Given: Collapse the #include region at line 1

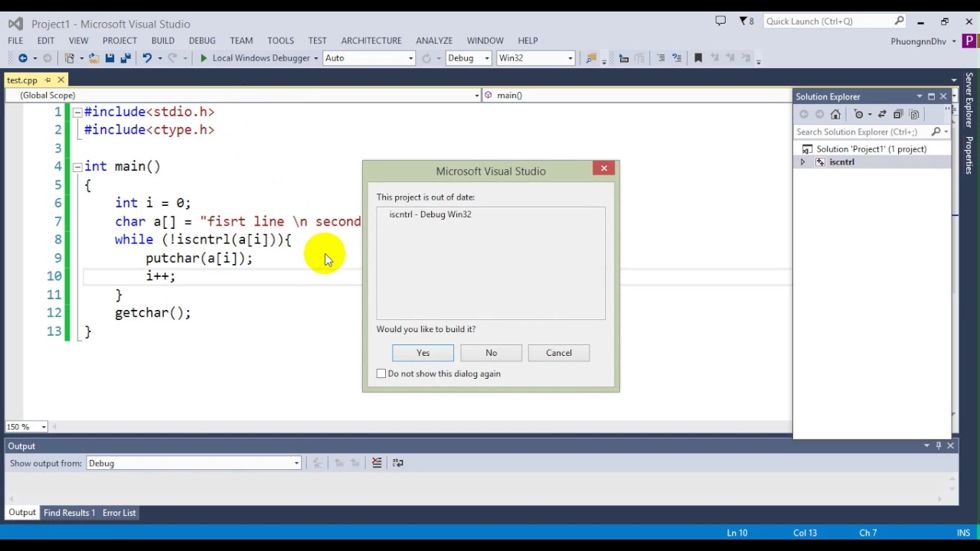Looking at the screenshot, I should click(77, 112).
